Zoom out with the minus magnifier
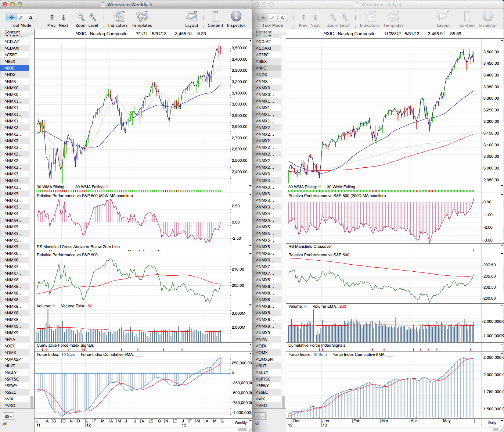This screenshot has width=504, height=432. click(x=80, y=17)
